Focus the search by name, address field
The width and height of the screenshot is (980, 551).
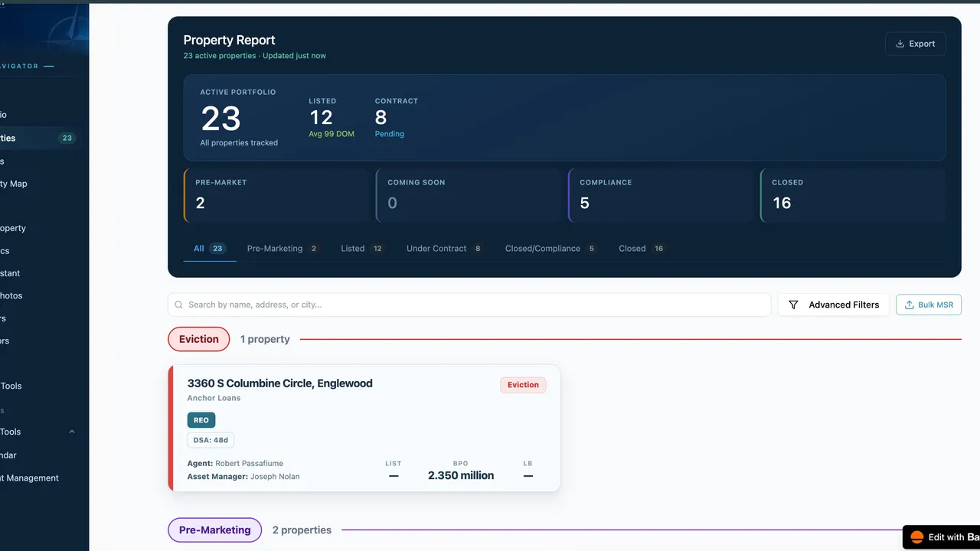469,305
